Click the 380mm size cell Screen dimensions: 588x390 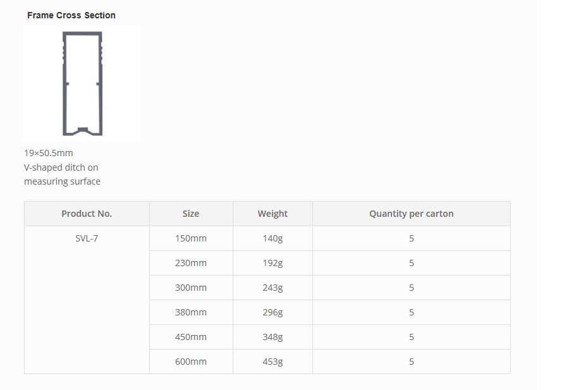(191, 312)
